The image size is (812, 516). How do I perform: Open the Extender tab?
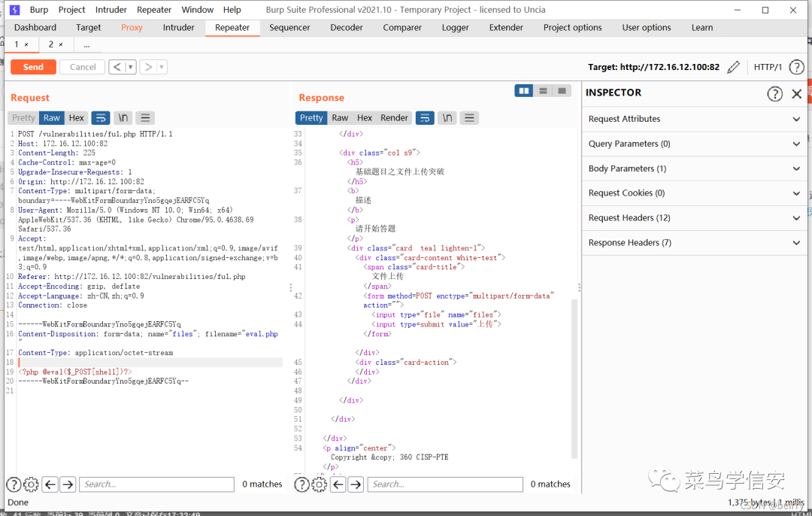506,28
